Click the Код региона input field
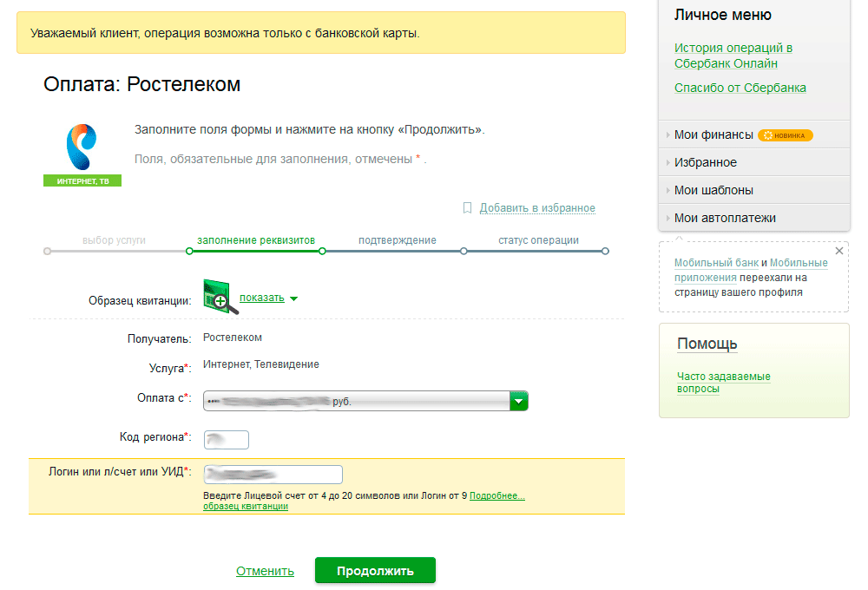 coord(226,440)
